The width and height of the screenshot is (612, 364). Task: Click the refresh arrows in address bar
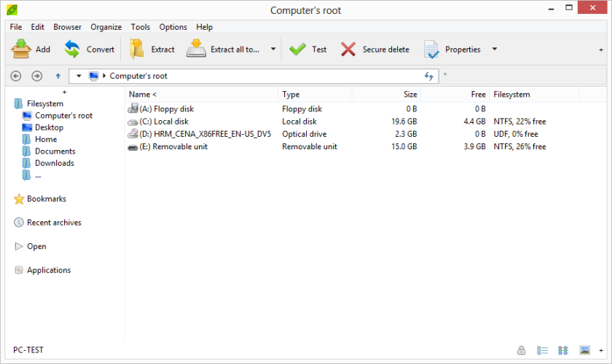[429, 76]
